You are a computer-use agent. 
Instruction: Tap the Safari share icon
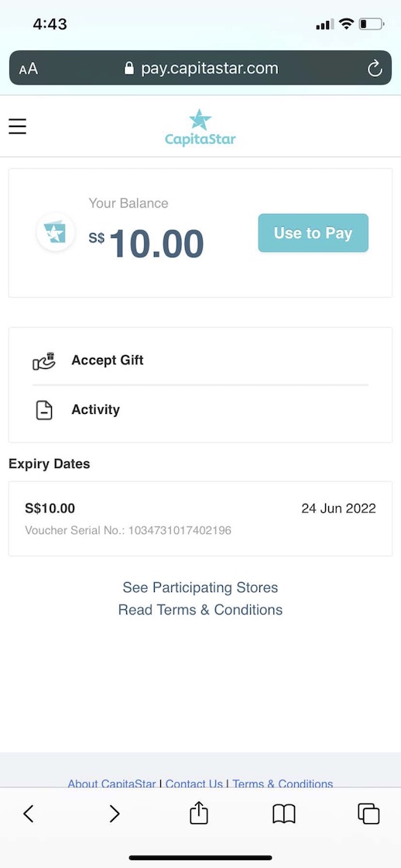tap(198, 813)
